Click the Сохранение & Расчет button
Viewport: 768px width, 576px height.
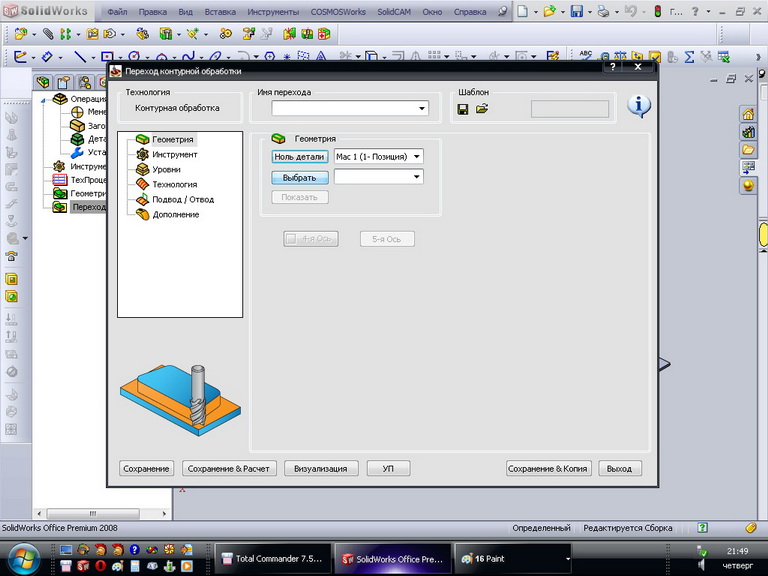click(x=229, y=469)
